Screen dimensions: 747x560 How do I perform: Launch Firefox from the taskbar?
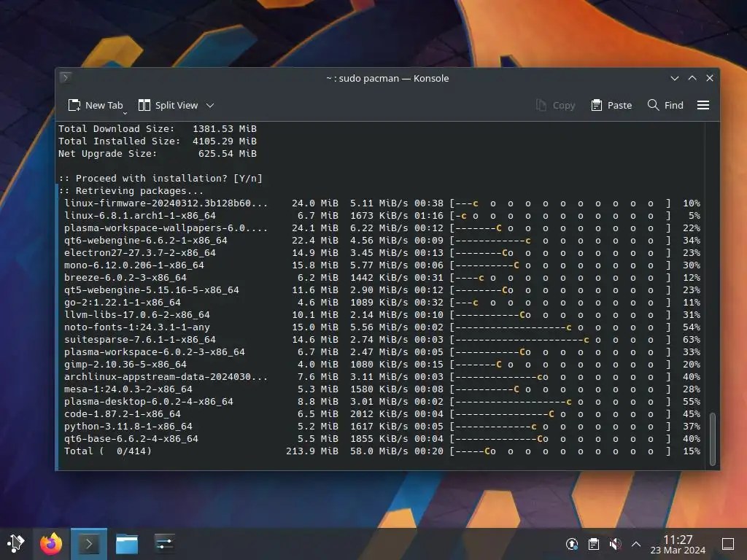pos(51,543)
